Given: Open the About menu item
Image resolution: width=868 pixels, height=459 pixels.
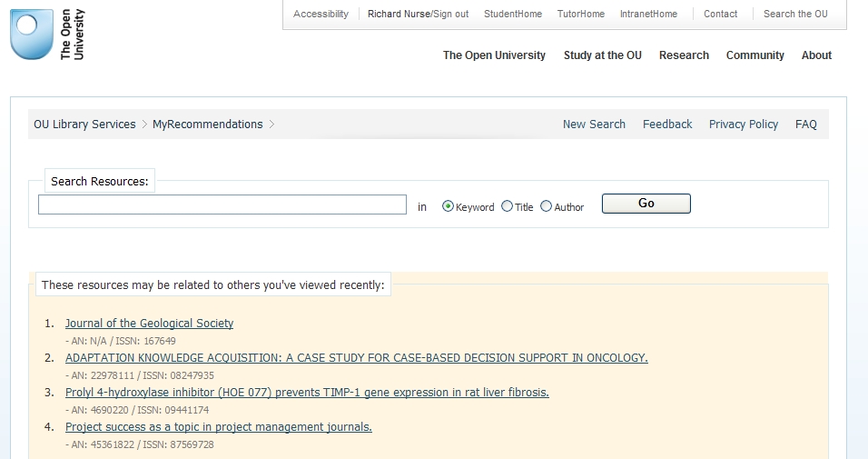Looking at the screenshot, I should click(x=816, y=55).
